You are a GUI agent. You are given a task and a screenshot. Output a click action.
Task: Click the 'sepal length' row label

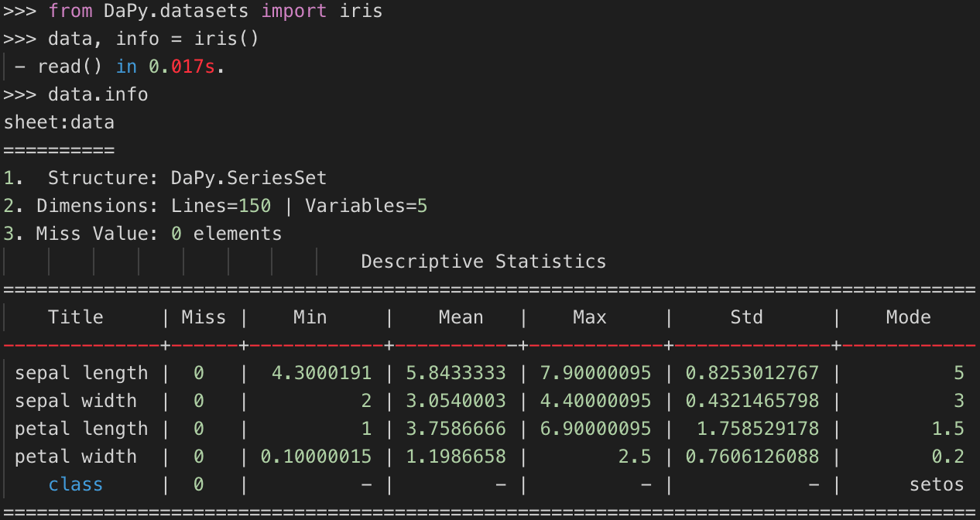pyautogui.click(x=81, y=373)
